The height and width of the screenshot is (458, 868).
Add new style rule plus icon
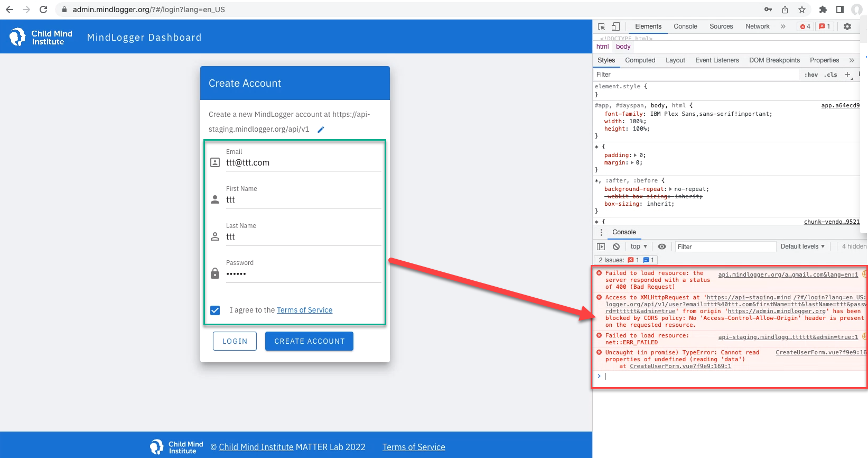click(x=847, y=75)
